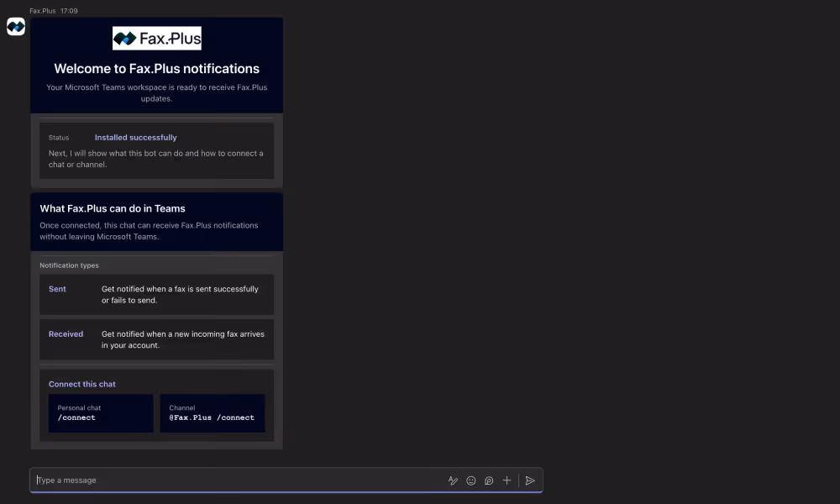
Task: Click the Welcome to Fax.Plus notifications heading
Action: [x=156, y=69]
